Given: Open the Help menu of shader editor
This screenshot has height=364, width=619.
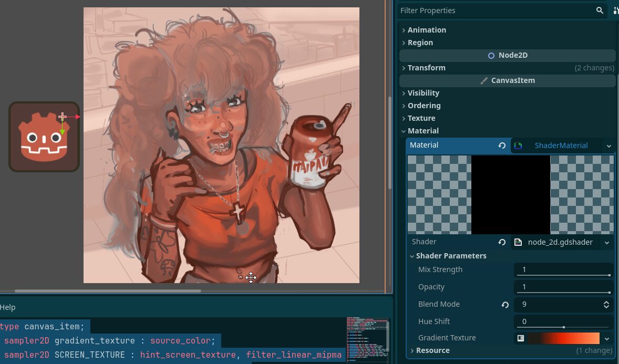Looking at the screenshot, I should click(7, 307).
